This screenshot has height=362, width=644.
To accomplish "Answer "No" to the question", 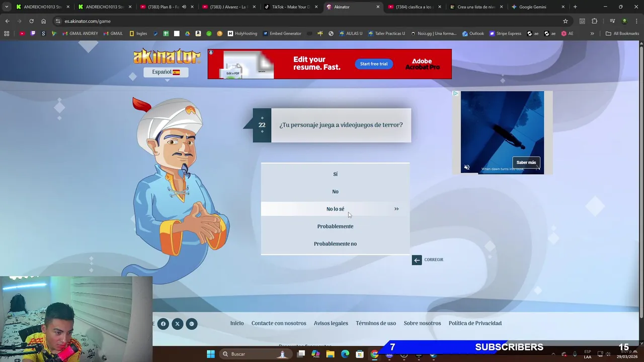I will coord(335,192).
